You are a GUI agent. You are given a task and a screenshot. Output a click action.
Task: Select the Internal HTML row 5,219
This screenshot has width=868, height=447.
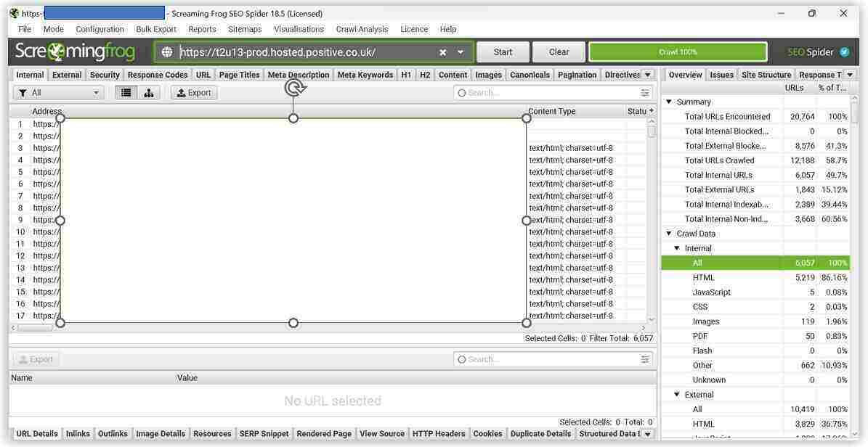click(x=756, y=278)
